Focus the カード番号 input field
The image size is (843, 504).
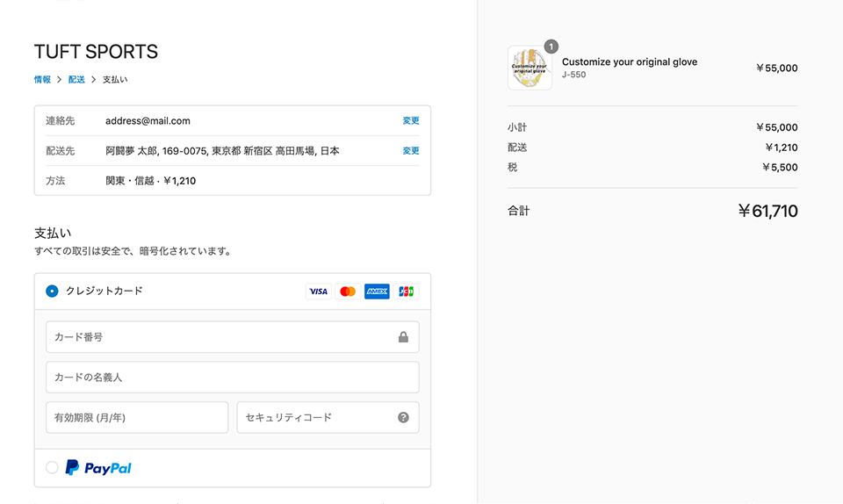coord(232,337)
